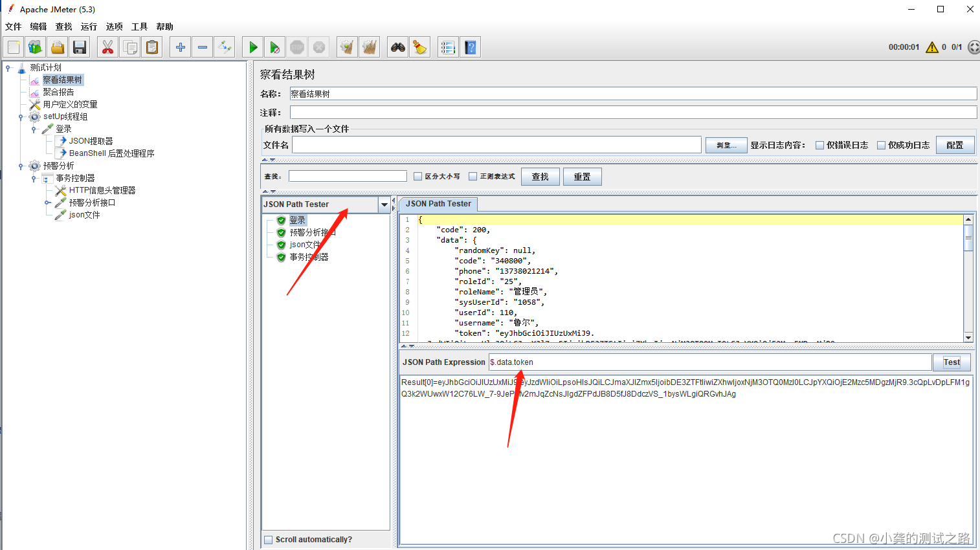The image size is (980, 550).
Task: Select 登录 result in results list
Action: pos(297,220)
